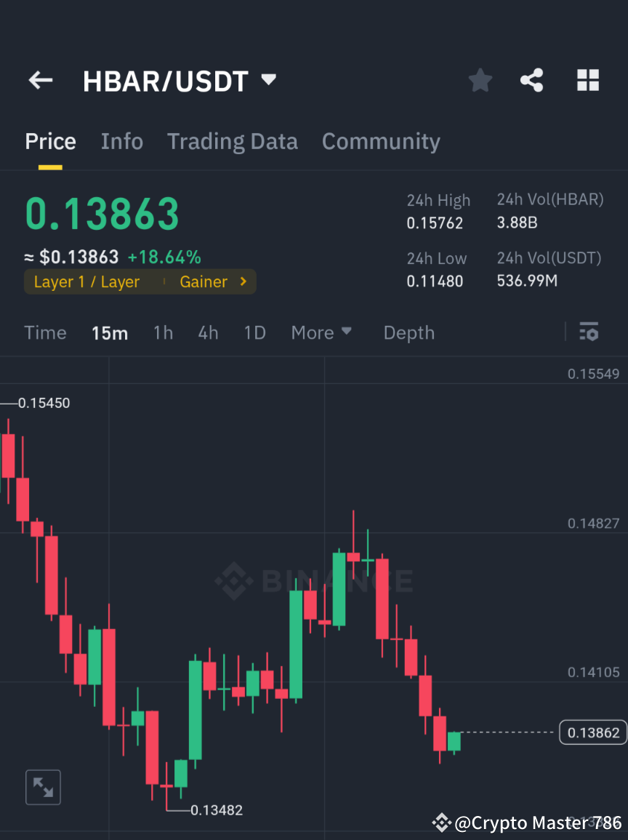Switch to the Trading Data tab

232,141
